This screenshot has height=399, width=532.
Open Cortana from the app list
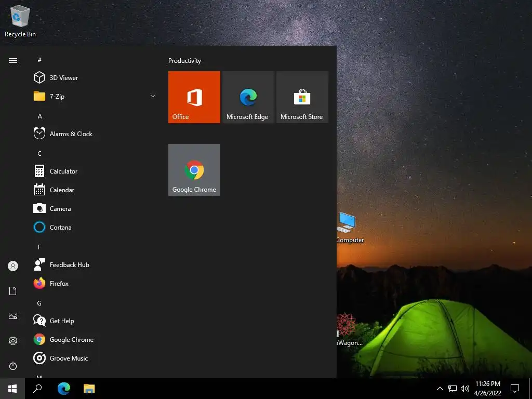point(95,227)
